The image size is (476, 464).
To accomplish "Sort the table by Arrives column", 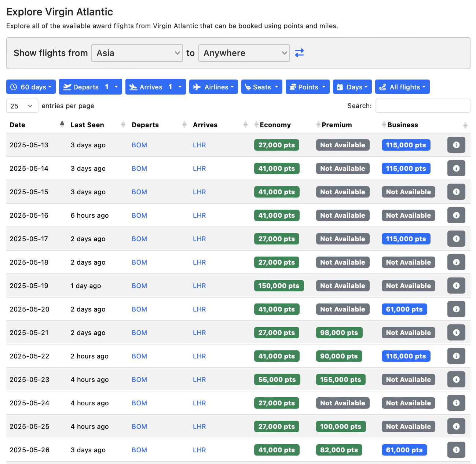I will [220, 125].
